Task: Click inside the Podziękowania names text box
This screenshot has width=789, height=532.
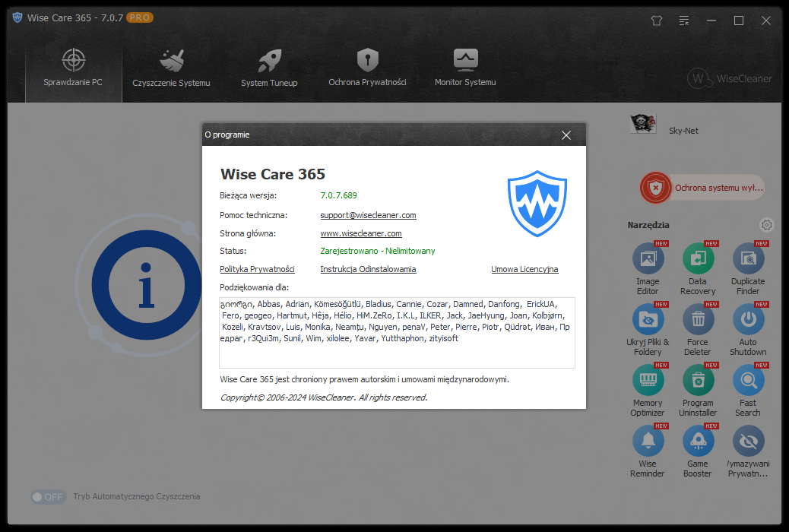Action: pyautogui.click(x=397, y=333)
